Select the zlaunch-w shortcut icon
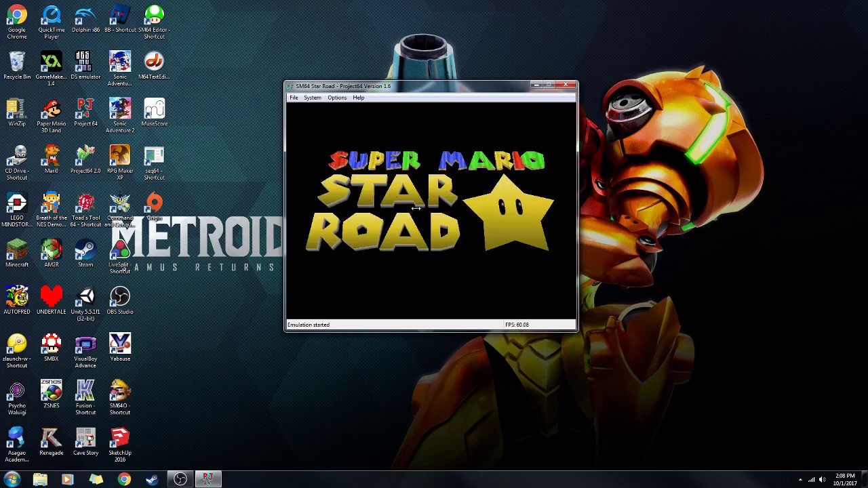The height and width of the screenshot is (488, 868). (x=17, y=350)
